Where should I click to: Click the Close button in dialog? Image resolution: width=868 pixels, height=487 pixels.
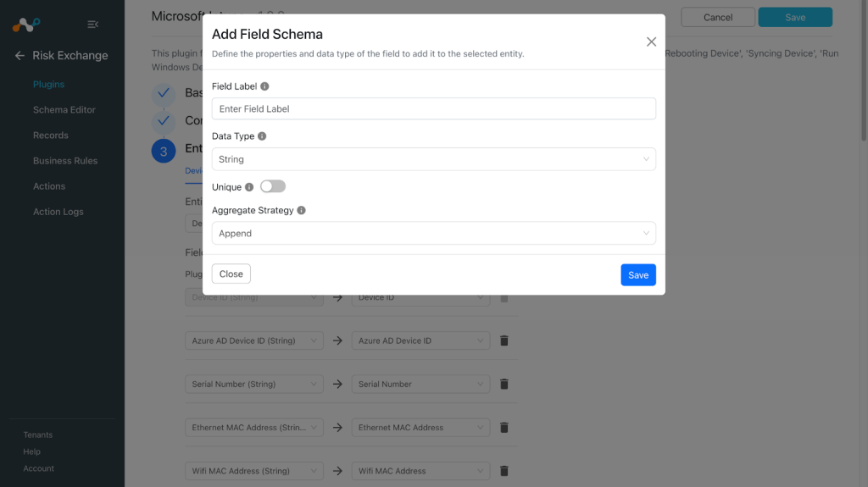(231, 274)
